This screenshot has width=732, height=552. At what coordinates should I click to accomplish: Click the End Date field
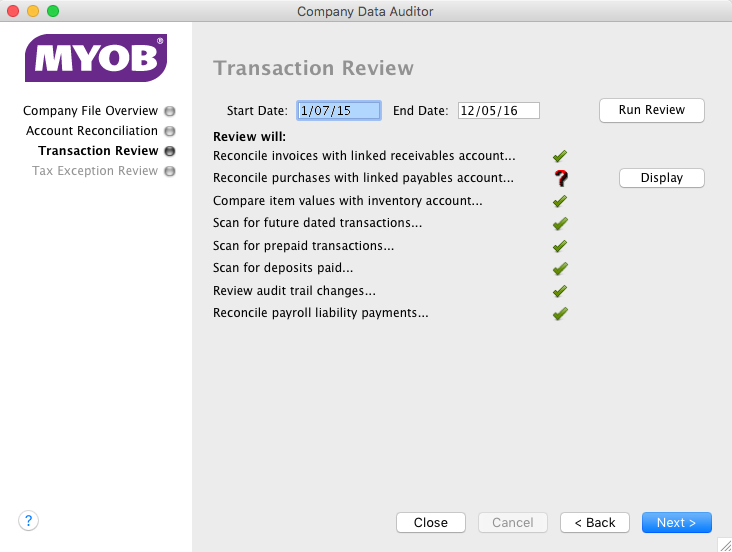(x=498, y=111)
